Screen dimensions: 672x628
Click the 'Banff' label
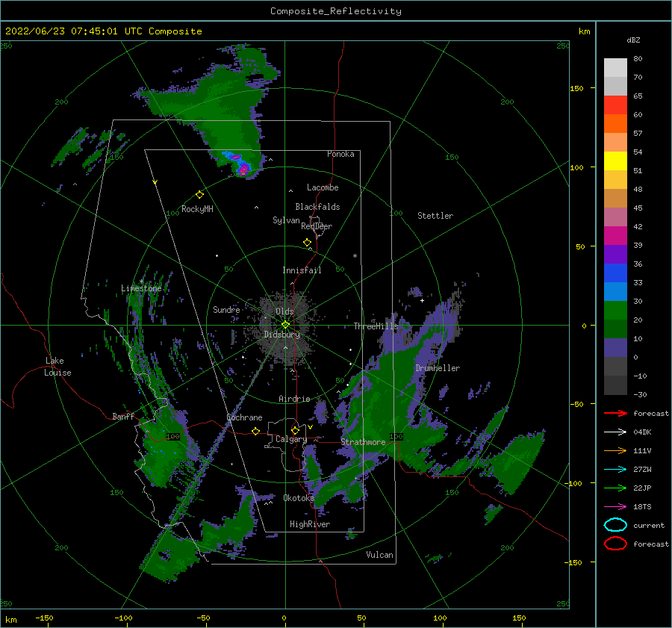pos(123,416)
